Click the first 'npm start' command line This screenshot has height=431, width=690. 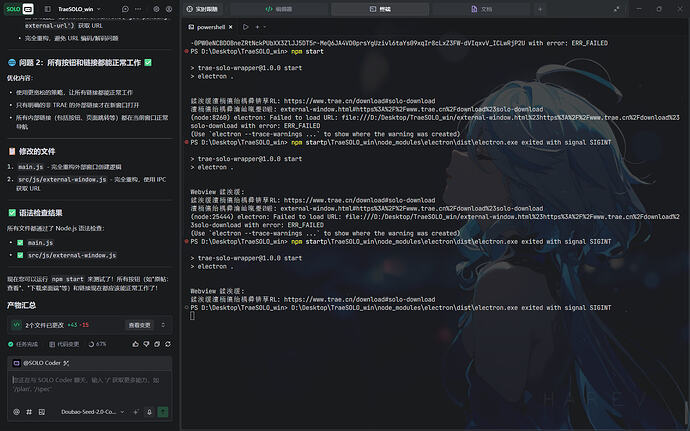(x=307, y=52)
